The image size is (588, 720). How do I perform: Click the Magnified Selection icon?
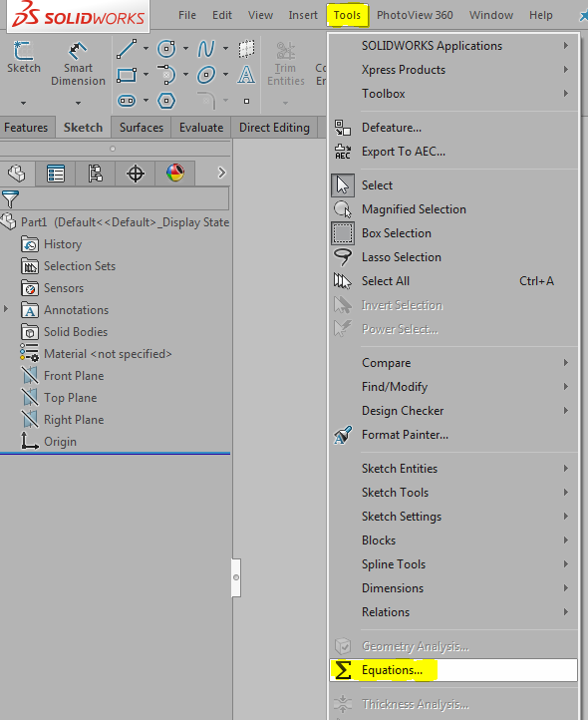(x=343, y=209)
